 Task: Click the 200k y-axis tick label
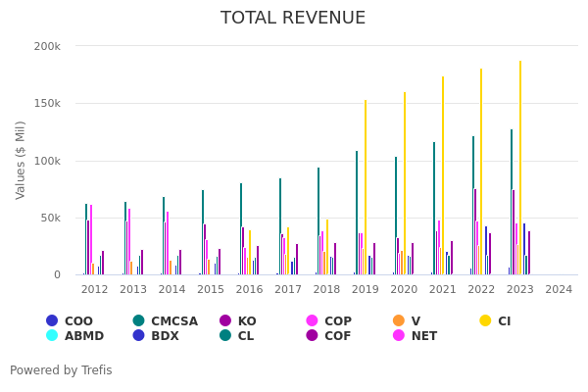[x=47, y=46]
